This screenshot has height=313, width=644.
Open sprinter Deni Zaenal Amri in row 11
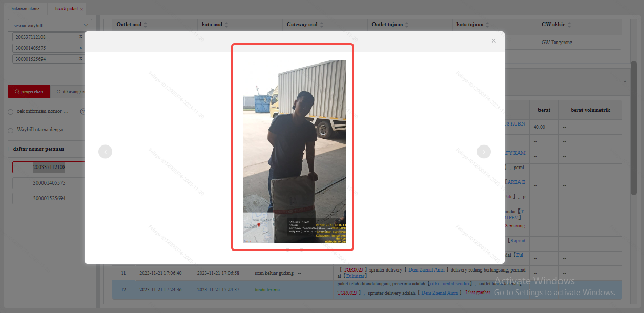point(427,269)
